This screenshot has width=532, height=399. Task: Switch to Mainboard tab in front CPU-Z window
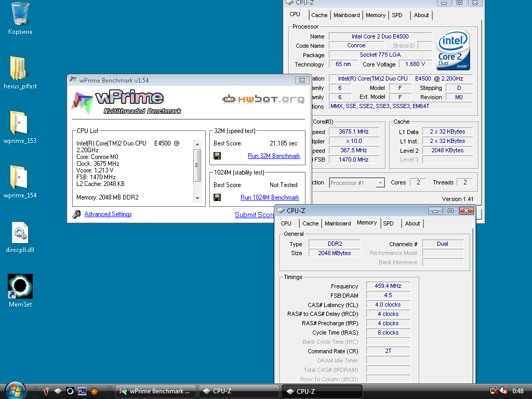click(338, 223)
